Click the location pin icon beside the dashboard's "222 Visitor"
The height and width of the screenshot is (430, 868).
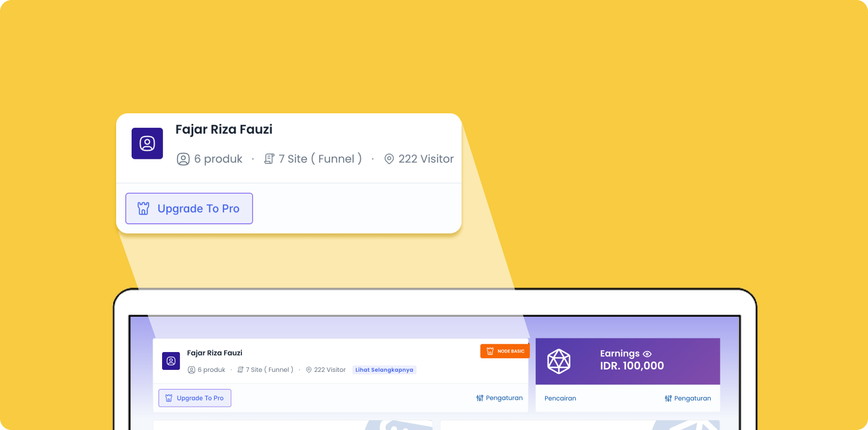click(309, 370)
